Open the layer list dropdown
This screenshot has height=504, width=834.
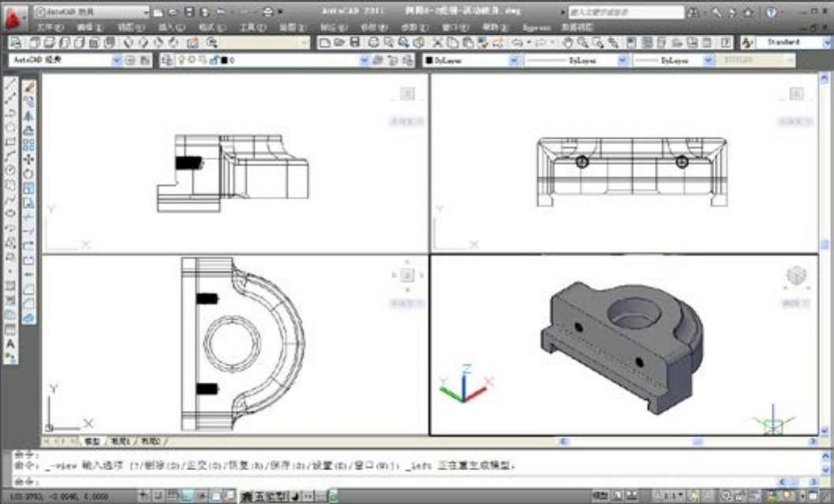click(x=365, y=60)
